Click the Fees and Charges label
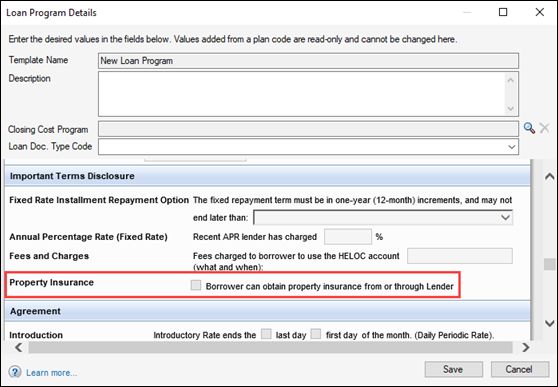This screenshot has width=558, height=387. (x=49, y=256)
